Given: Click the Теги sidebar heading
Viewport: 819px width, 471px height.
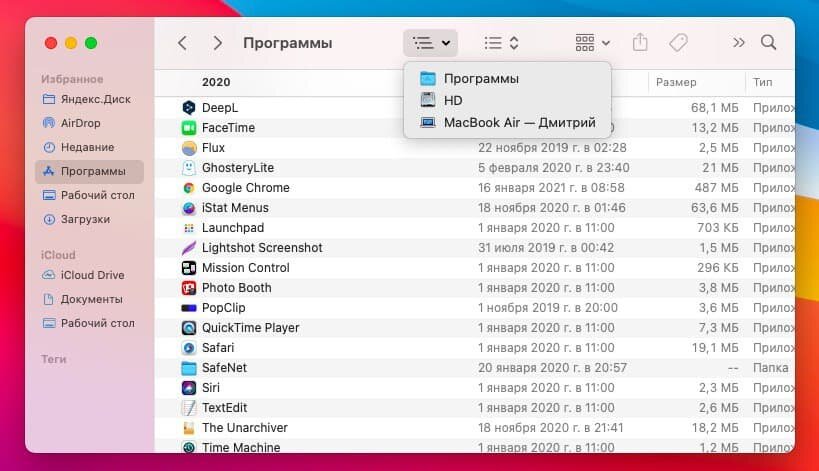Looking at the screenshot, I should coord(54,359).
